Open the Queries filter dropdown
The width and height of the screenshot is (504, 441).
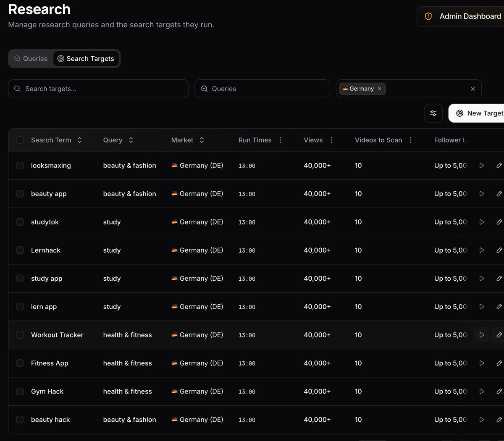[262, 89]
